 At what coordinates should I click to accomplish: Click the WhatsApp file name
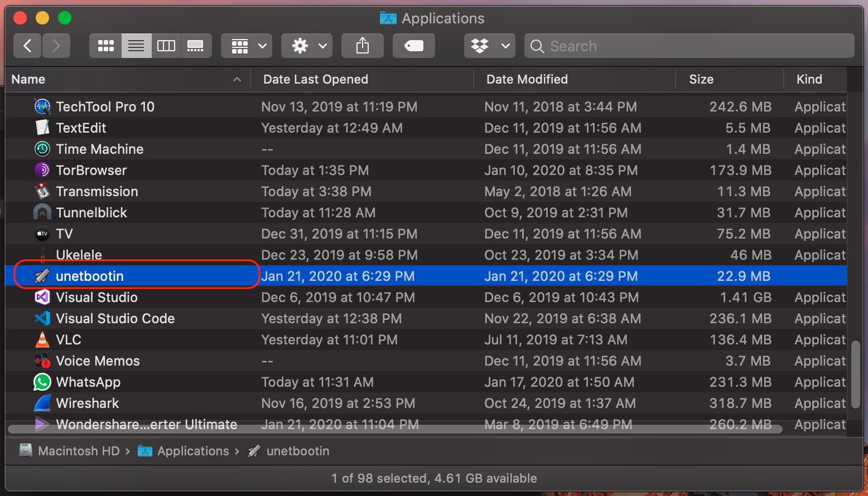coord(88,382)
